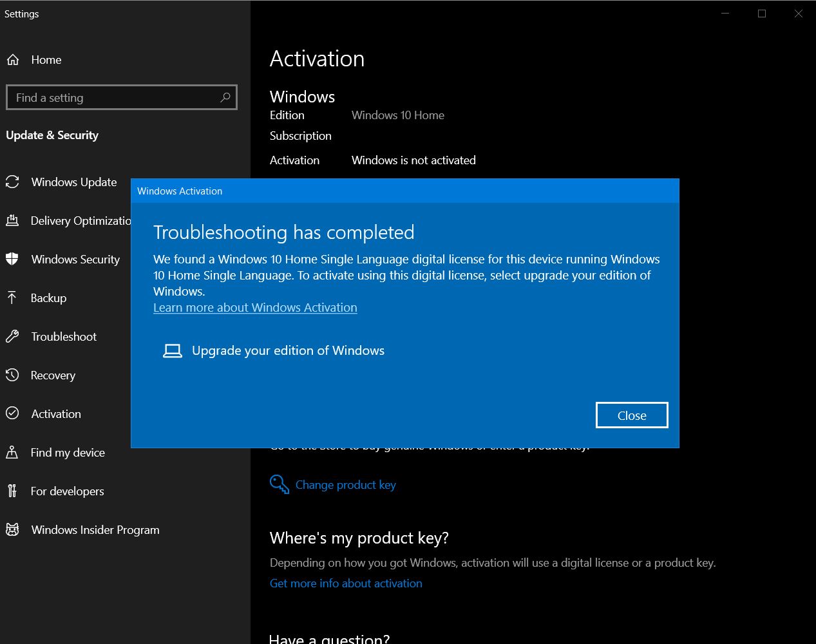
Task: Click the Delivery Optimization icon
Action: click(x=12, y=221)
